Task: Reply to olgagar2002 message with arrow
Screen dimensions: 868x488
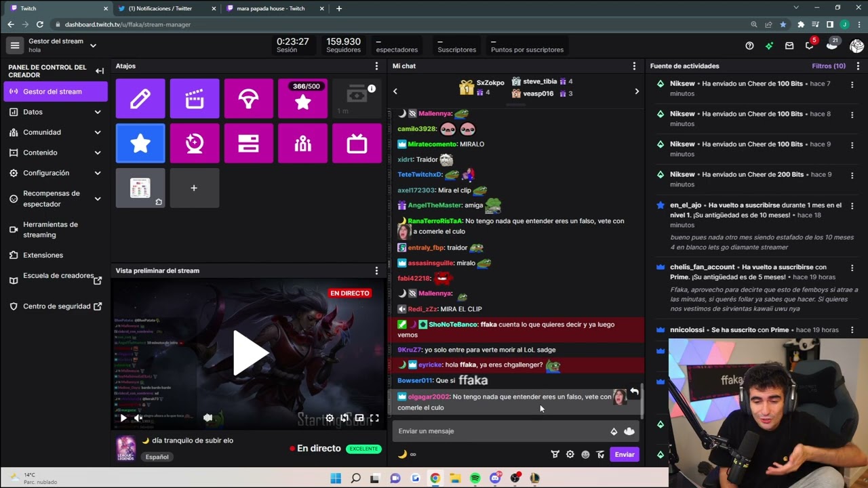Action: click(x=634, y=392)
